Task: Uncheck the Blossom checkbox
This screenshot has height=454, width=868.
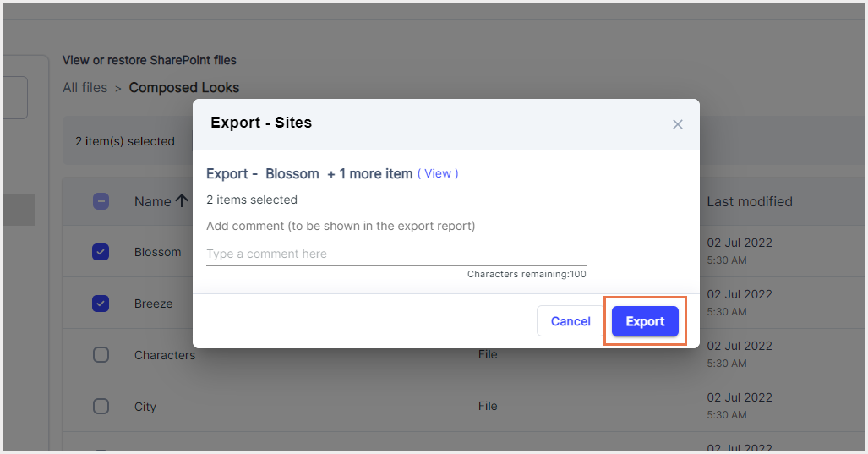Action: [x=101, y=252]
